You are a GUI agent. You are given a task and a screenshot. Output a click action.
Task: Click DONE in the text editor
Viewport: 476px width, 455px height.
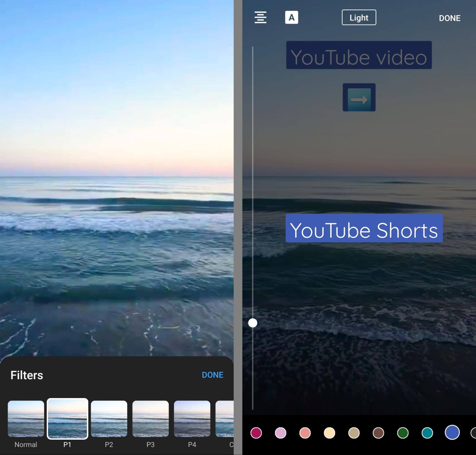tap(450, 17)
